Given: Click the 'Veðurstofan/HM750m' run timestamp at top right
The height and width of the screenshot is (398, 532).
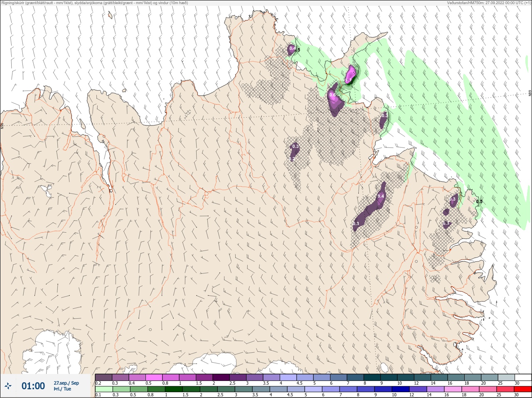Looking at the screenshot, I should click(x=489, y=3).
